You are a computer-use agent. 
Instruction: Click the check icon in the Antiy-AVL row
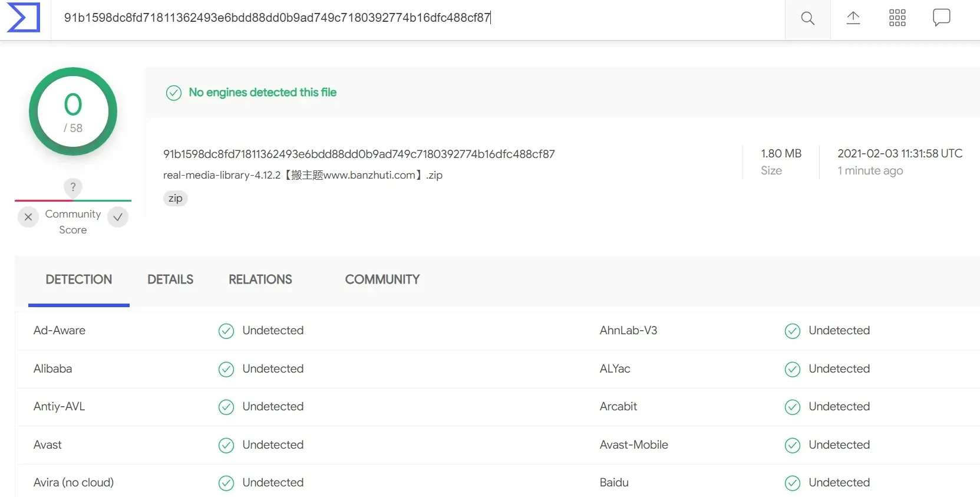tap(226, 407)
